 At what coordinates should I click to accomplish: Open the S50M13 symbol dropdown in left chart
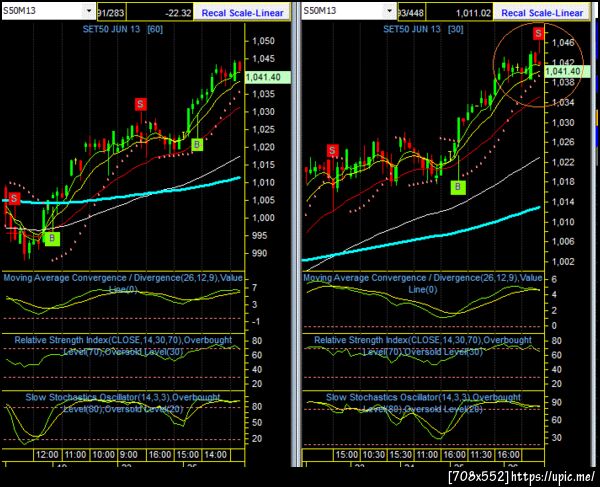[x=89, y=11]
